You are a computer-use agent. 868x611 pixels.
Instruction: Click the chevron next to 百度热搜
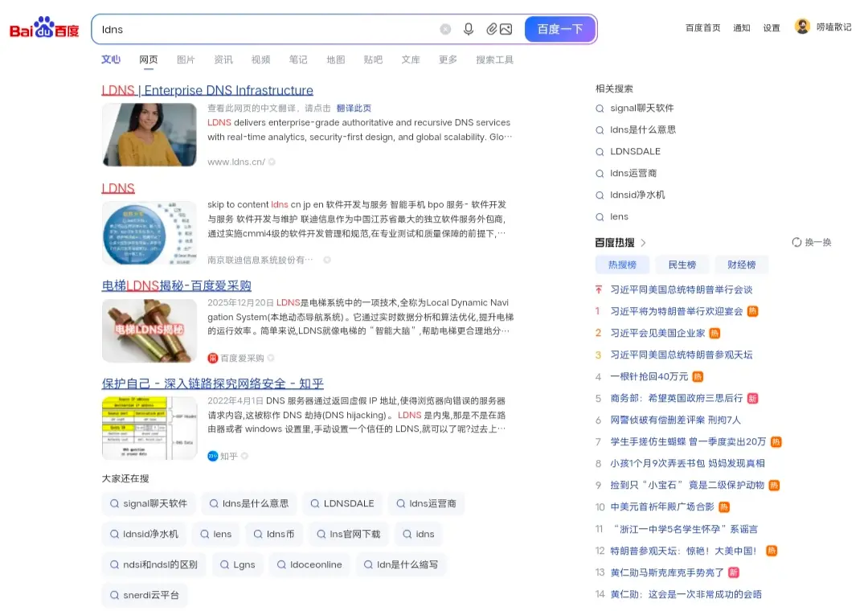(x=643, y=243)
